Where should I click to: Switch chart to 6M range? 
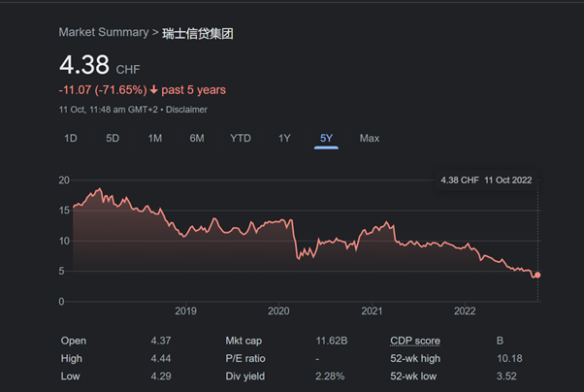click(x=197, y=138)
